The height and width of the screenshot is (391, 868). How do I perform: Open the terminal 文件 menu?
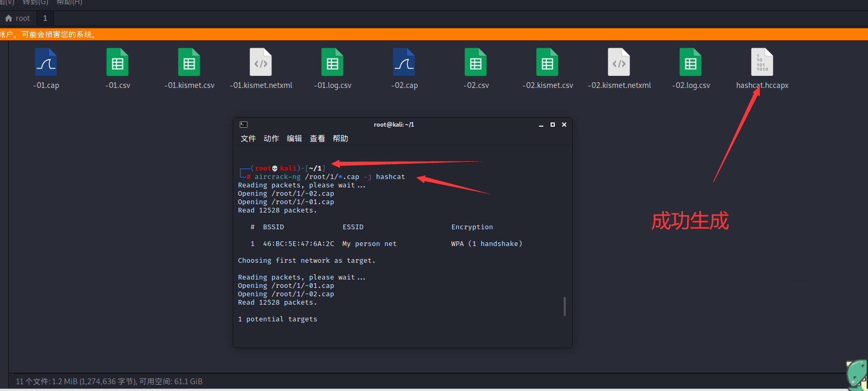(248, 139)
